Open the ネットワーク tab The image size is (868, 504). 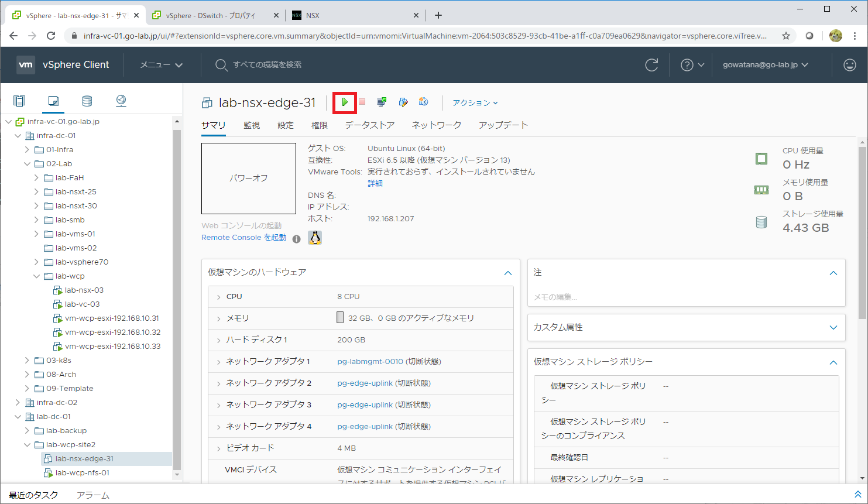[437, 125]
